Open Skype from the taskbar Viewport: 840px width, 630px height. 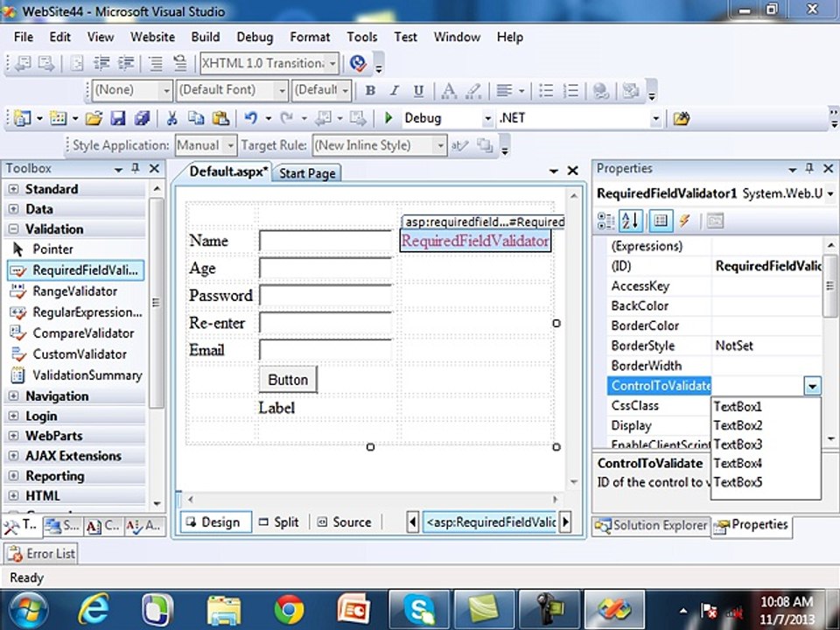pos(419,610)
